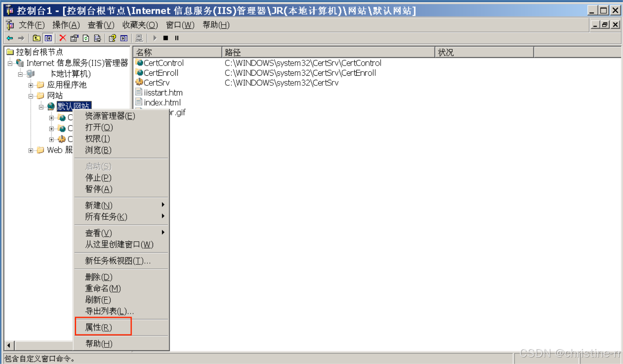Click the connect-to-computer toolbar icon
The width and height of the screenshot is (623, 364).
(139, 38)
